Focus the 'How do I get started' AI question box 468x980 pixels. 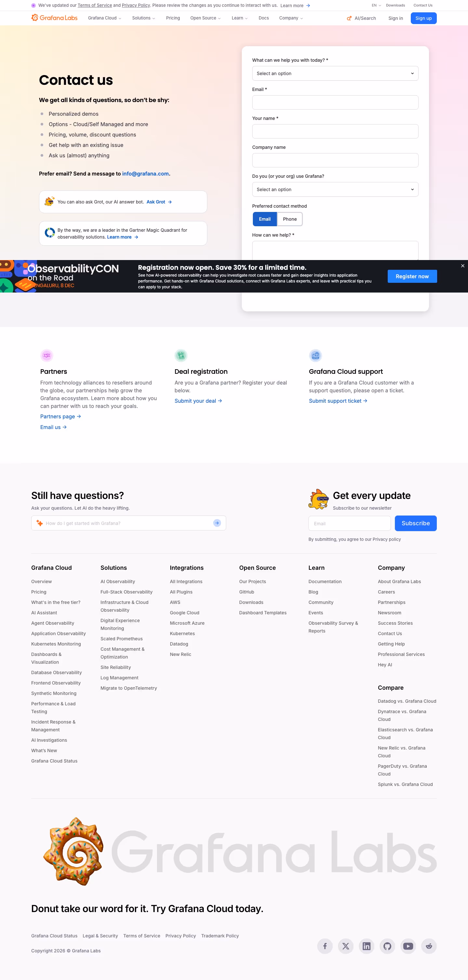(129, 523)
